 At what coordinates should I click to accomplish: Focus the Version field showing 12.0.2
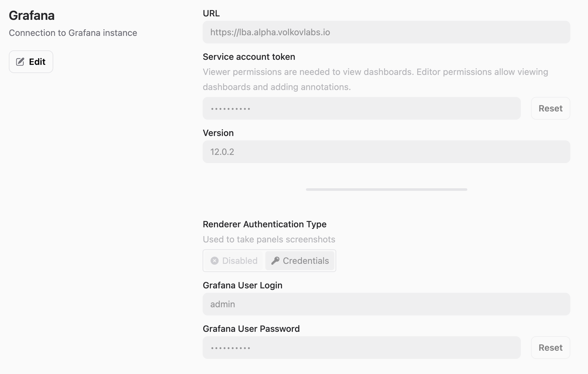[x=386, y=152]
